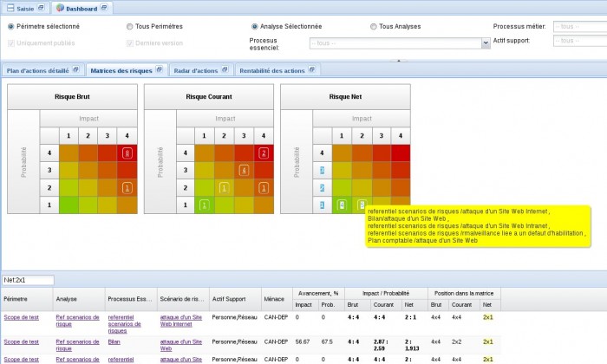
Task: Click the matrix filter field showing Net:2x1
Action: [28, 280]
